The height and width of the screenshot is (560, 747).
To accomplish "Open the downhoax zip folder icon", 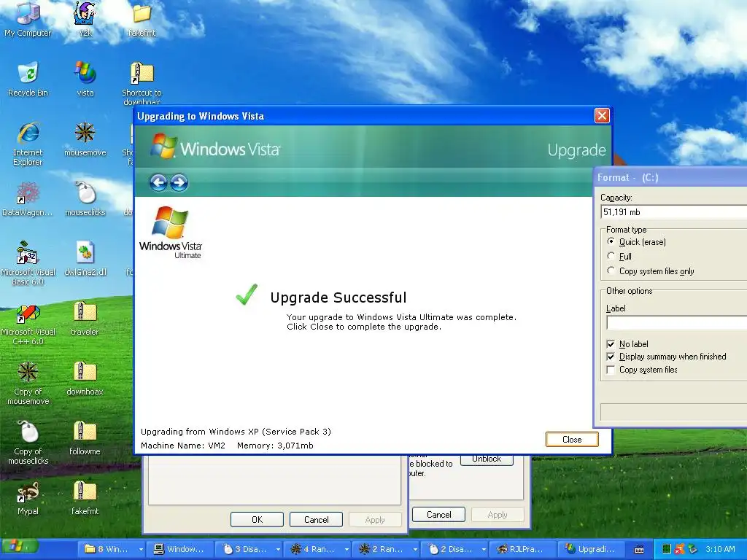I will (85, 378).
